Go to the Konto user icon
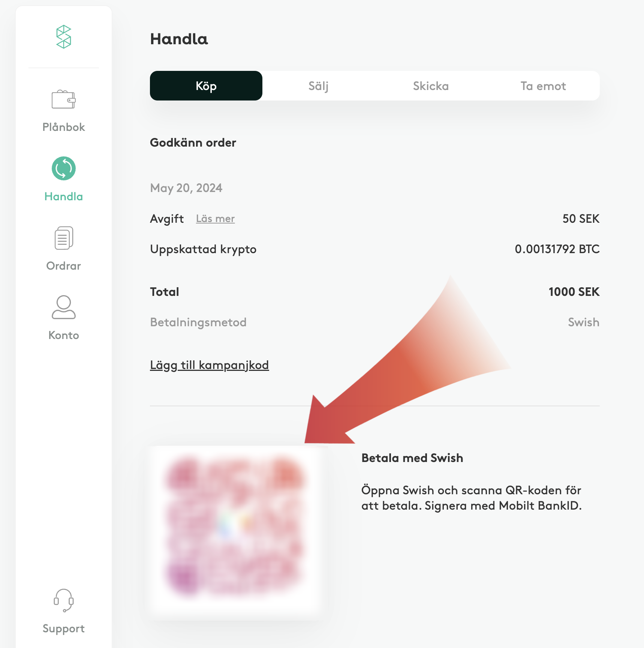 [x=64, y=307]
